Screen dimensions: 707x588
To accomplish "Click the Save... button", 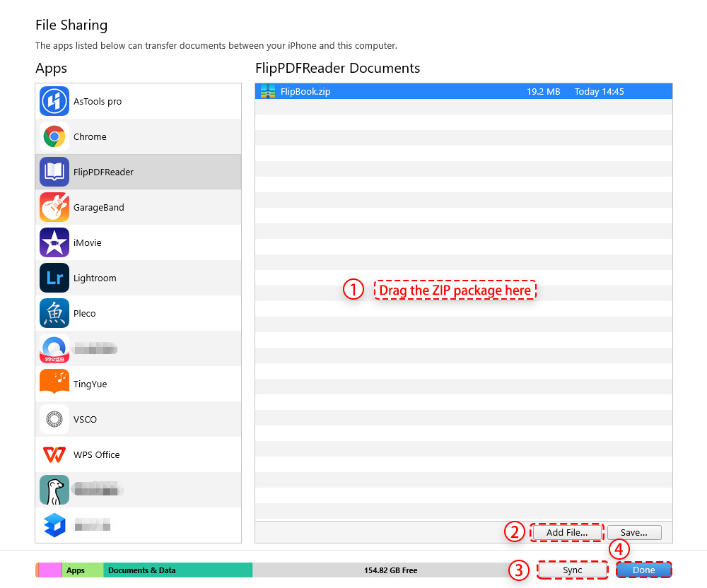I will pyautogui.click(x=634, y=533).
